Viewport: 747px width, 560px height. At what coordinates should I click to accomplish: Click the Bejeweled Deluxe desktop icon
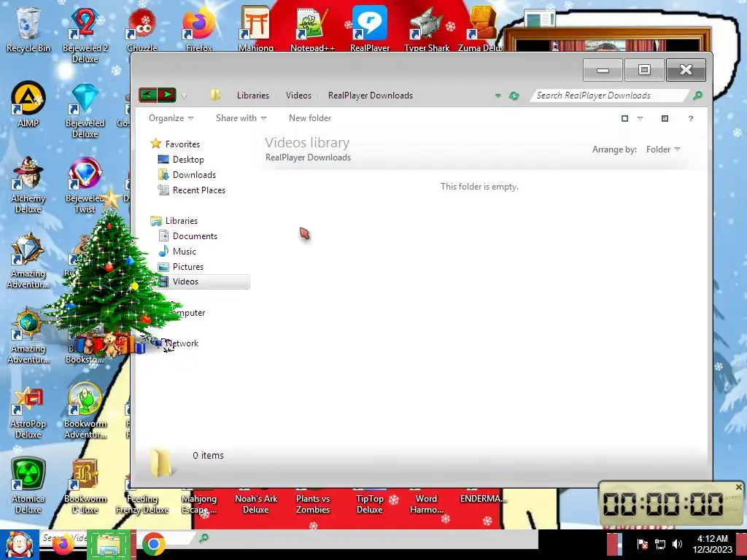[85, 111]
